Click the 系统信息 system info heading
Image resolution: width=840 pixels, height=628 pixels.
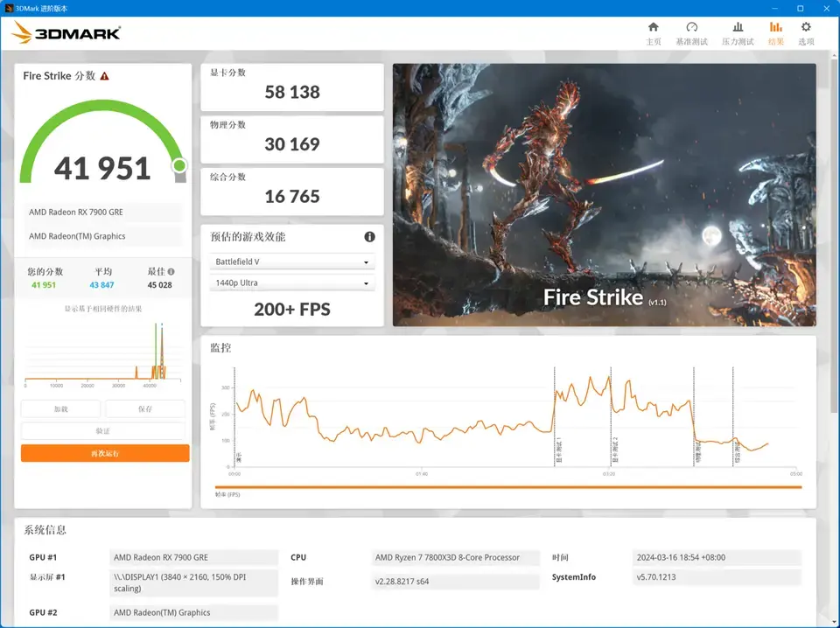[45, 530]
